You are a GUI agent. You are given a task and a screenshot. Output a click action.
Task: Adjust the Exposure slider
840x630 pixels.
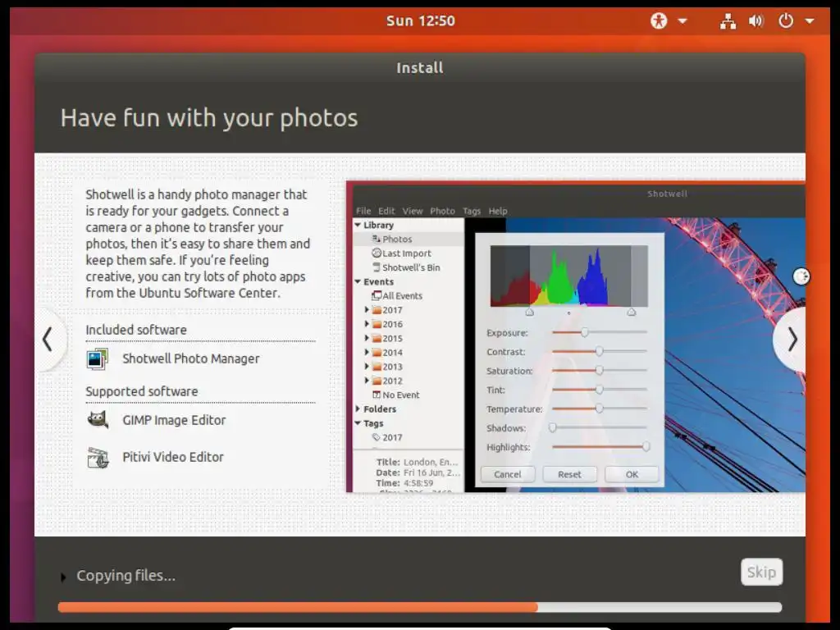pyautogui.click(x=600, y=333)
